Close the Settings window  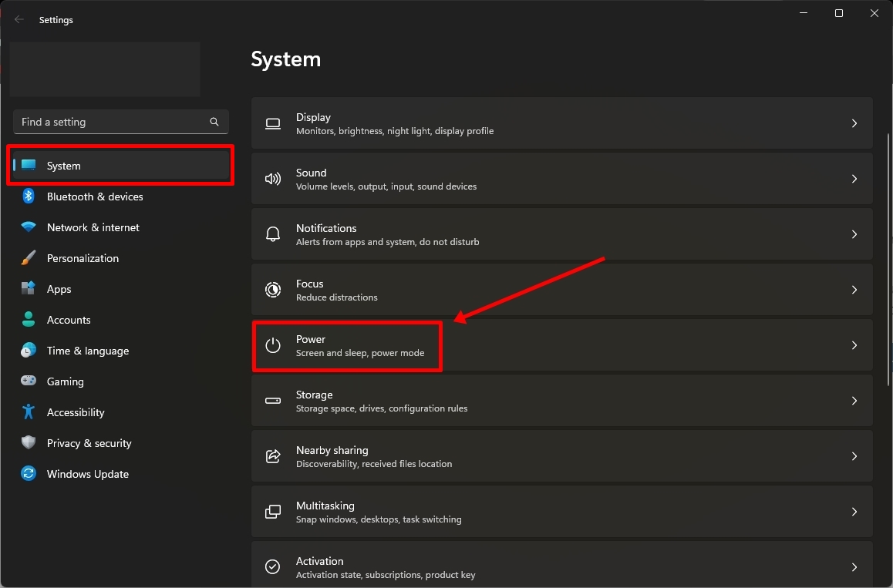(x=874, y=13)
